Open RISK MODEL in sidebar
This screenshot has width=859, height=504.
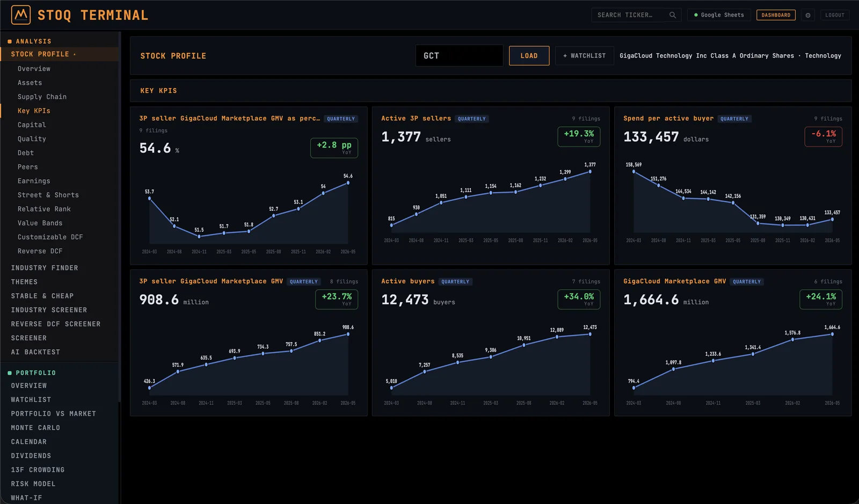pyautogui.click(x=33, y=483)
